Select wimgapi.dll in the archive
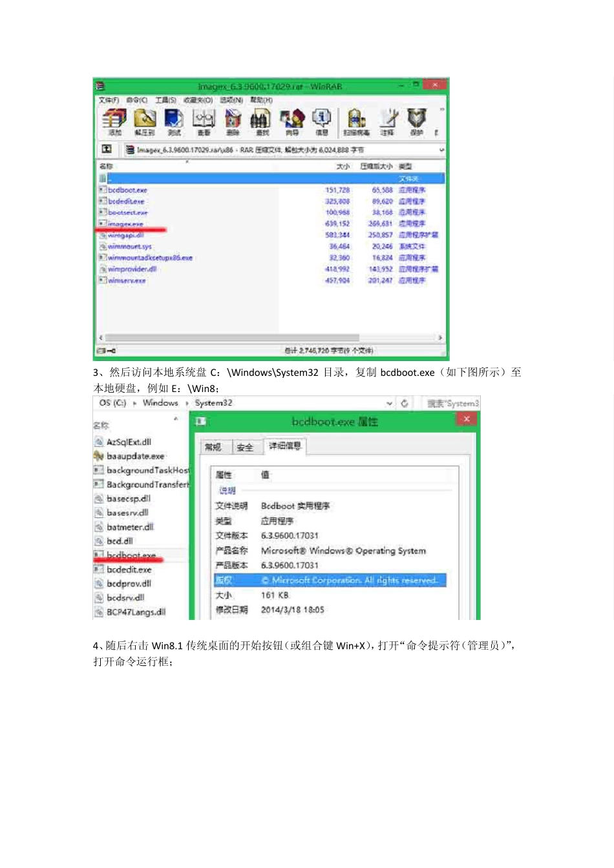 point(126,235)
